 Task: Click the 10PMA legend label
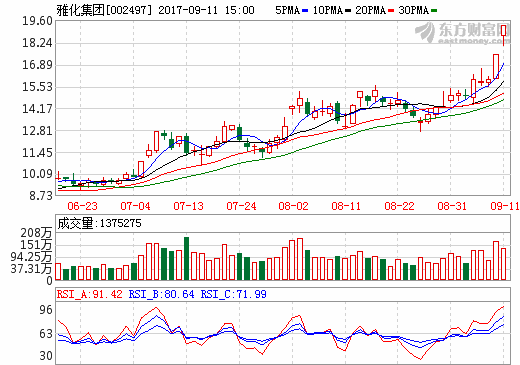point(328,10)
